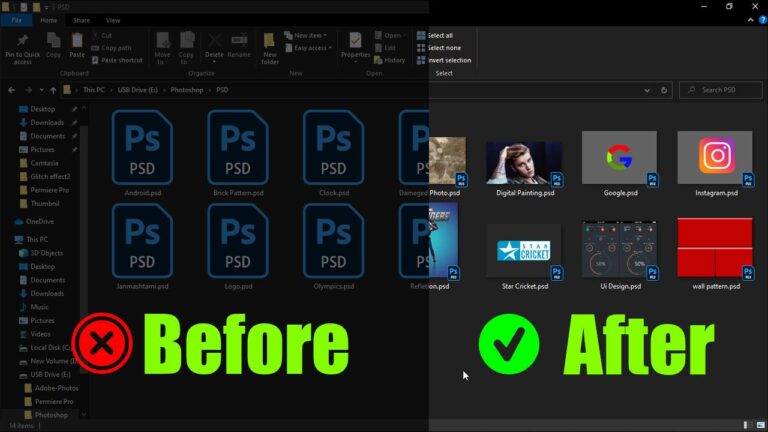Select Janmashtami.psd file
This screenshot has width=768, height=432.
143,246
